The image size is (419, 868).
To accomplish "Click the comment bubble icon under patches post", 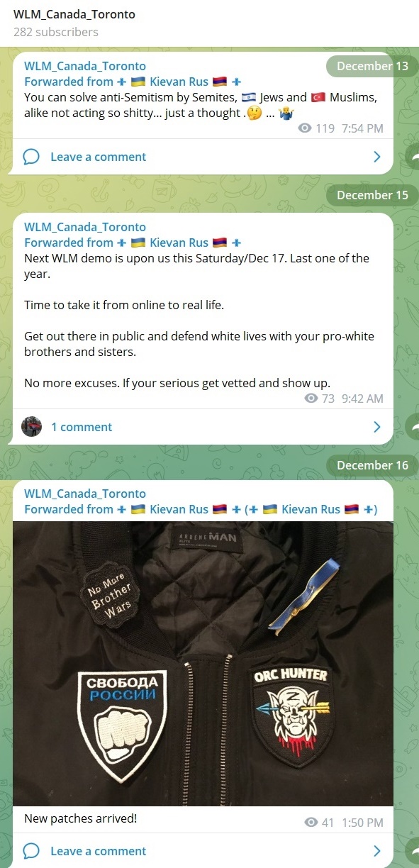I will pos(31,851).
